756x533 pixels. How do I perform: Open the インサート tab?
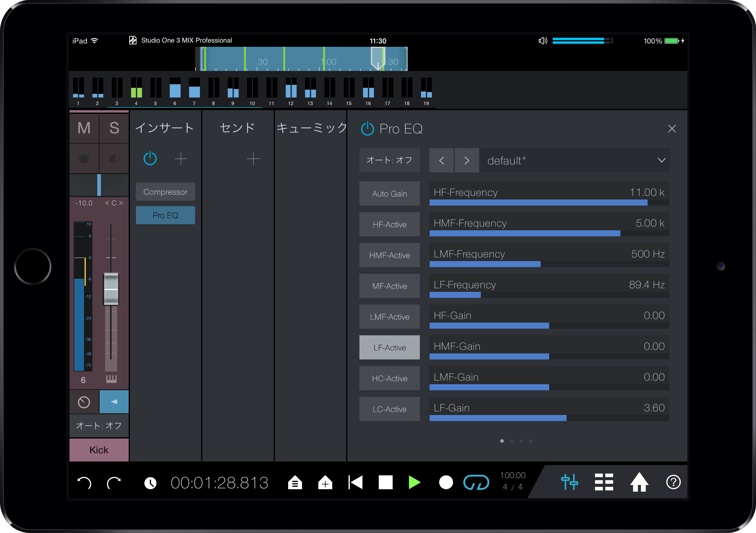coord(165,128)
